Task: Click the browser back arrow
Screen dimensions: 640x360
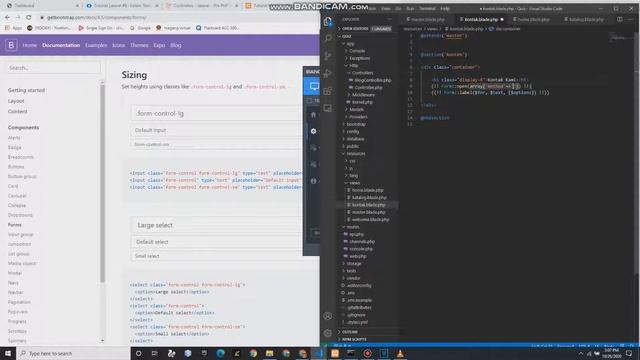Action: point(7,17)
